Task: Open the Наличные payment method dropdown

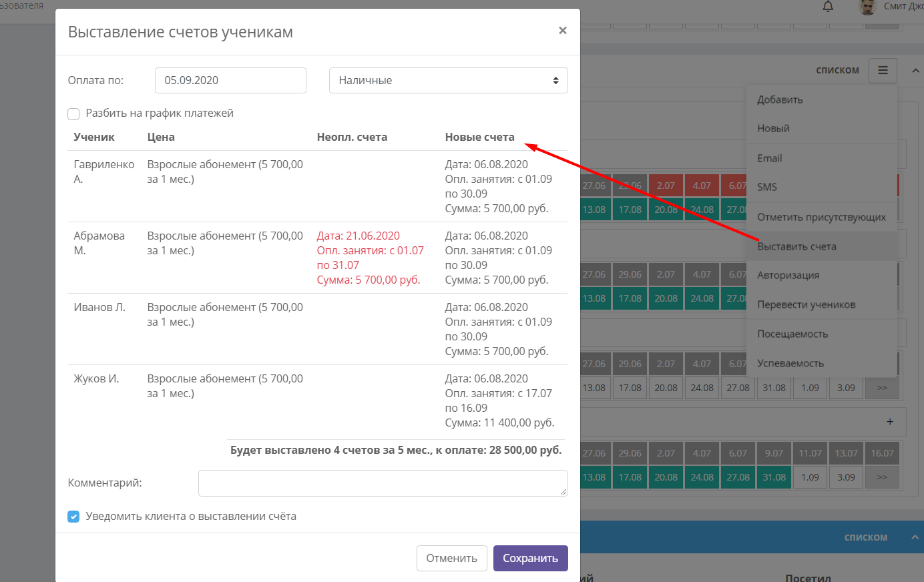Action: pyautogui.click(x=449, y=81)
